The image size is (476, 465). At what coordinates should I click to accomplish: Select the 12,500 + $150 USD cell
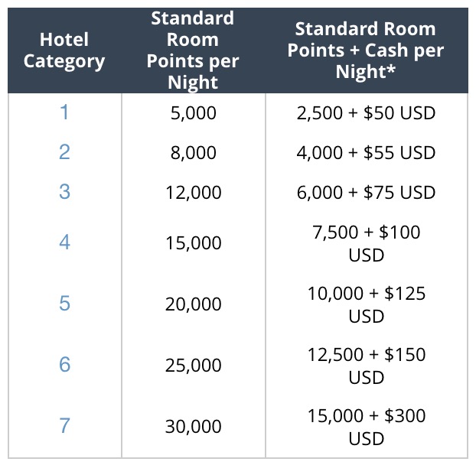tap(366, 365)
